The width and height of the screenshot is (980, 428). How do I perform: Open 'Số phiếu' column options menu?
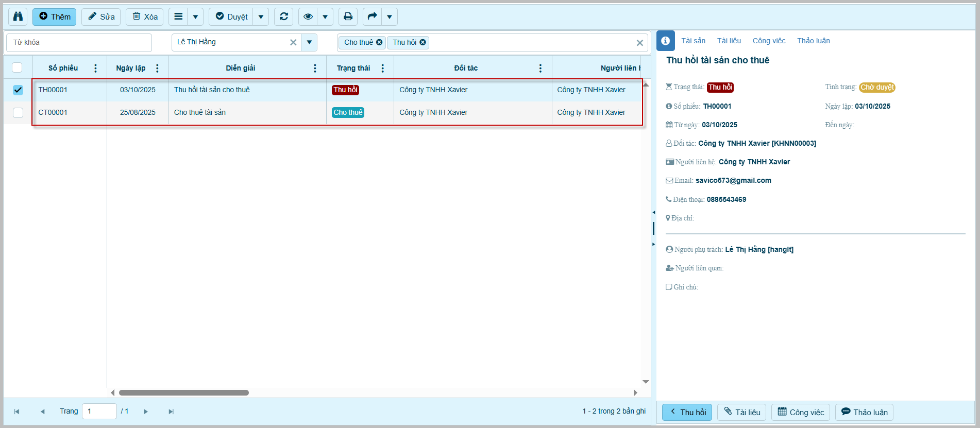pos(95,68)
